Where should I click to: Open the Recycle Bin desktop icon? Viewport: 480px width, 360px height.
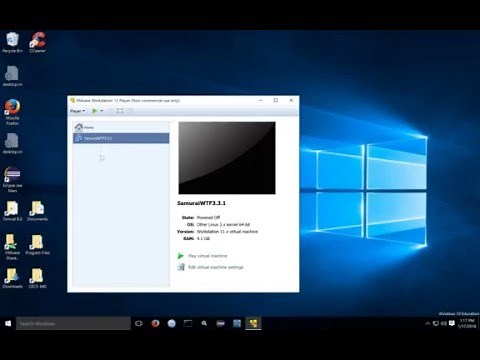pos(12,42)
